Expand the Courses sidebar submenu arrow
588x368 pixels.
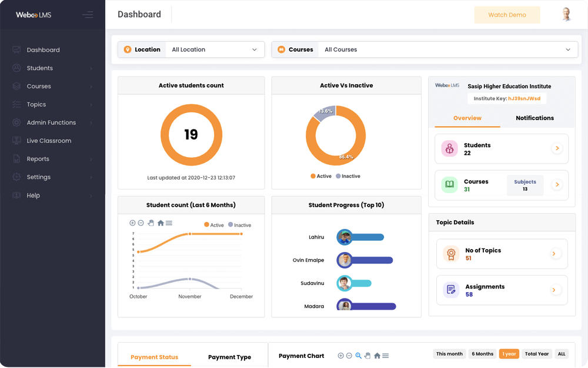coord(91,87)
